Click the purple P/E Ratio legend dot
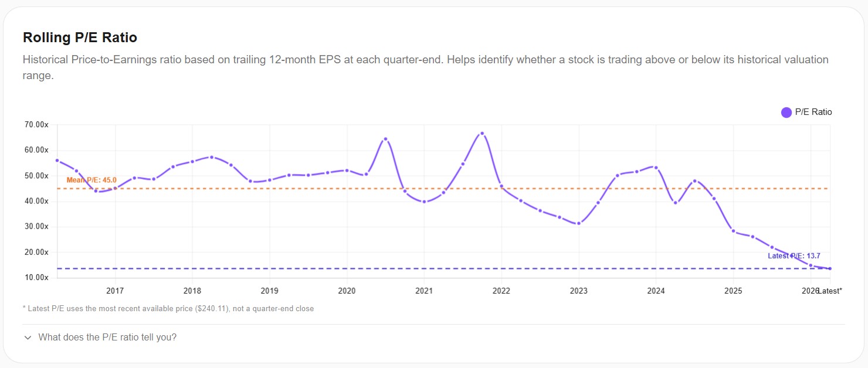Viewport: 868px width, 368px height. pyautogui.click(x=786, y=112)
